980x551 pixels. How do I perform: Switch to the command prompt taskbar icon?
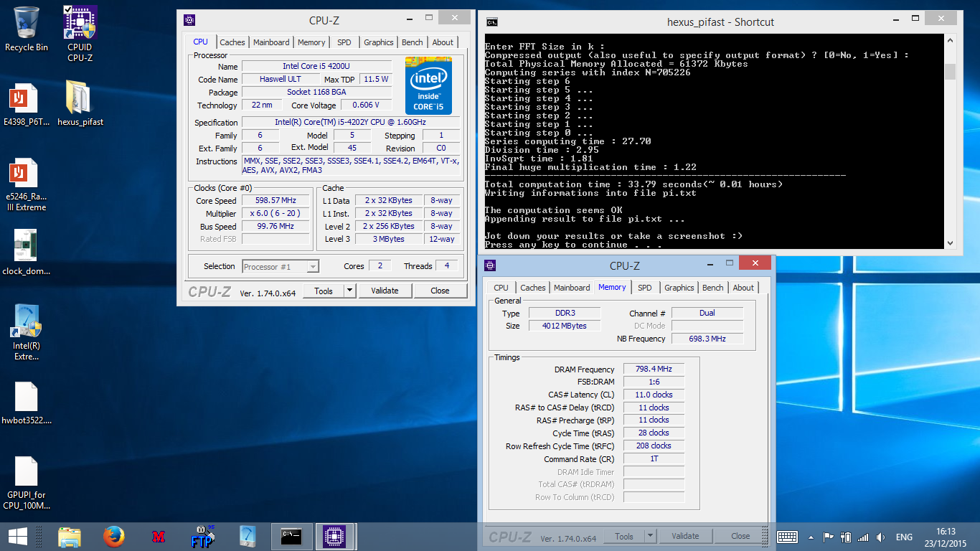coord(292,536)
